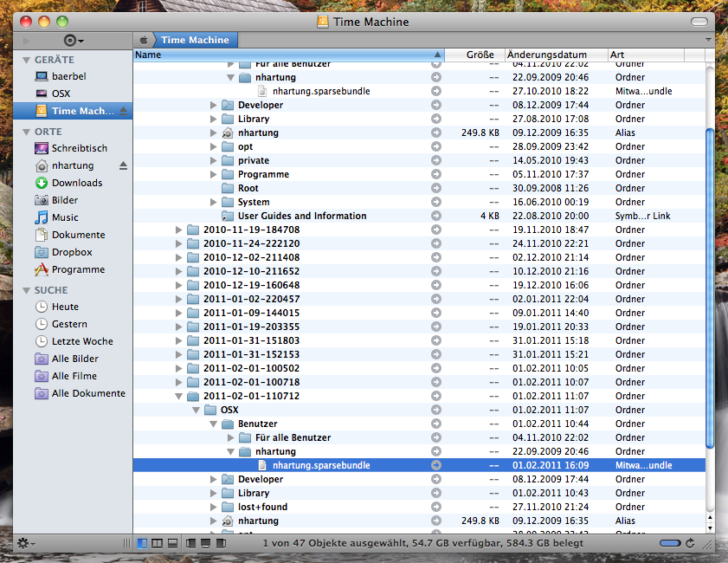Collapse the ORTE sidebar section
Screen dimensions: 728x563
pyautogui.click(x=27, y=132)
